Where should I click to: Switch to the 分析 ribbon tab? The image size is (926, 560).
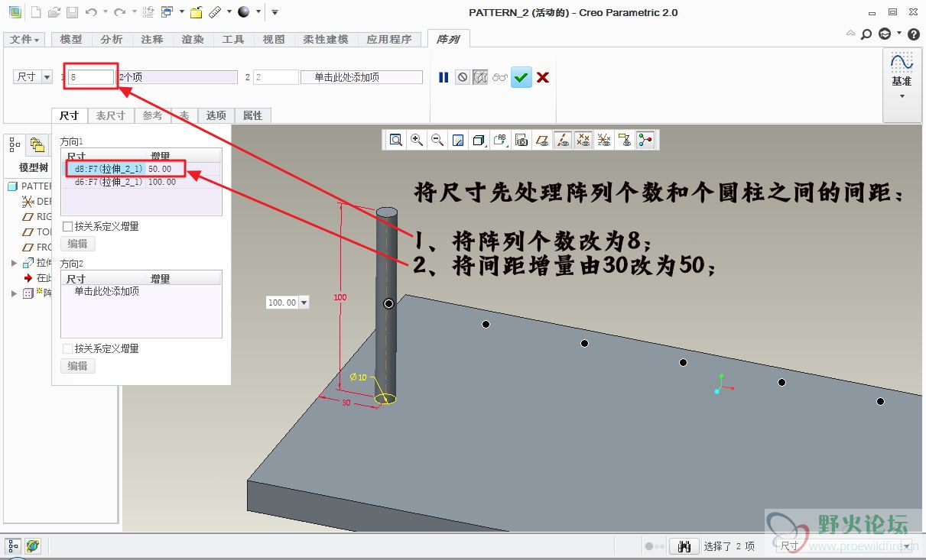point(111,39)
